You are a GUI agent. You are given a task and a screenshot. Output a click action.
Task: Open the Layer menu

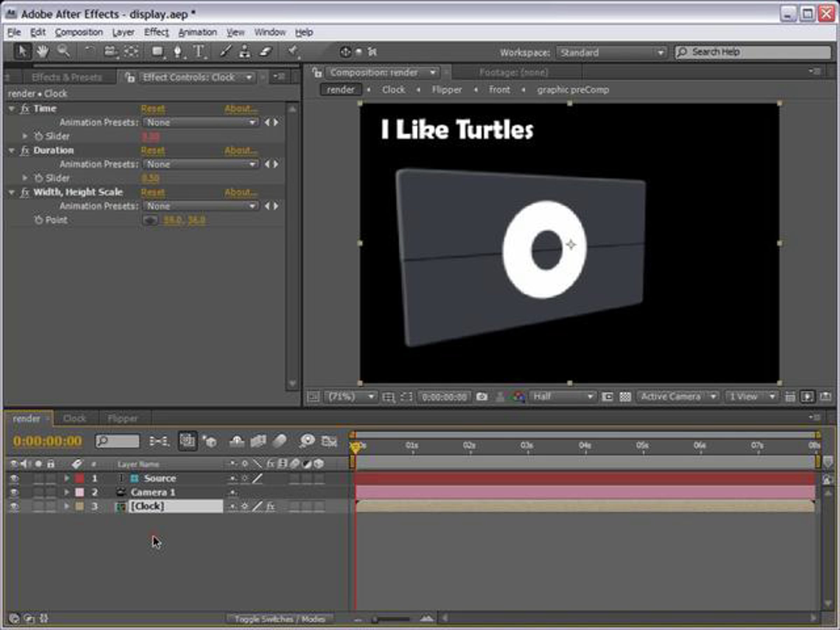[124, 32]
